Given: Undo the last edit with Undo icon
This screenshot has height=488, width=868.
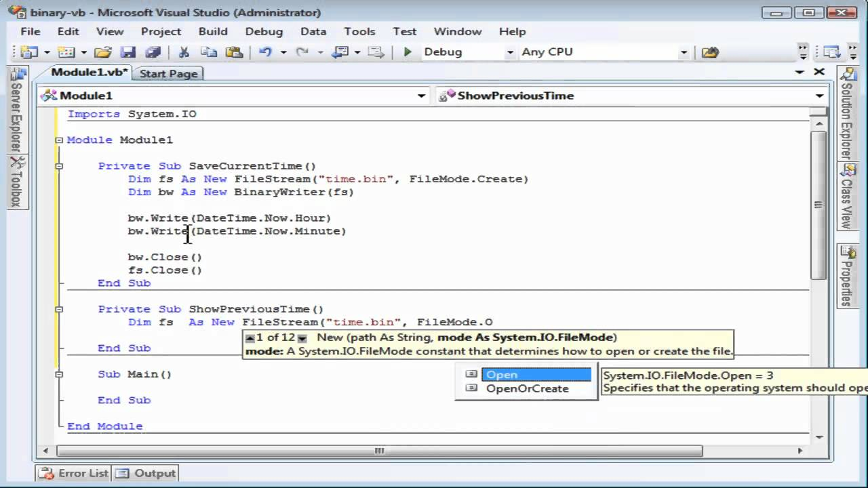Looking at the screenshot, I should 266,52.
